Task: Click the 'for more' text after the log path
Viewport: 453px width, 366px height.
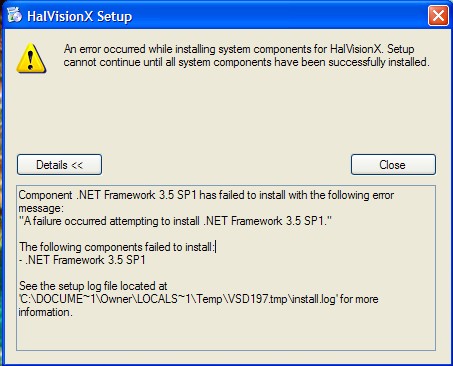Action: pyautogui.click(x=359, y=299)
